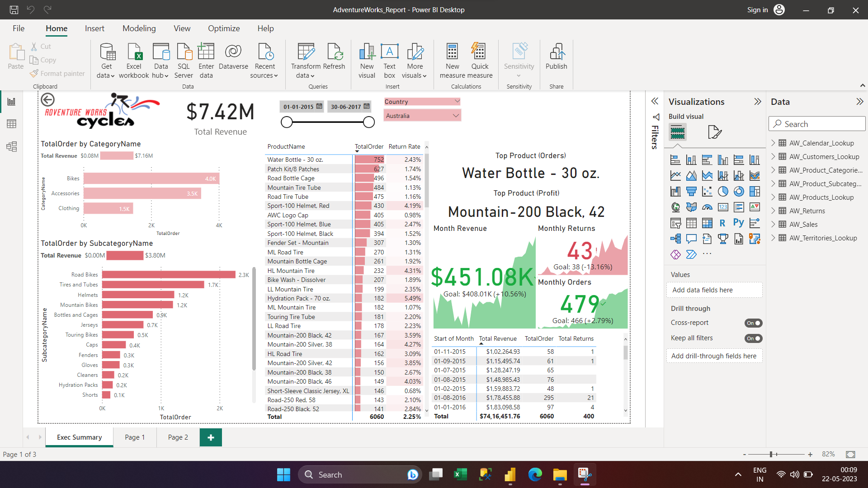Viewport: 868px width, 488px height.
Task: Select the Format visual pane icon
Action: click(x=714, y=132)
